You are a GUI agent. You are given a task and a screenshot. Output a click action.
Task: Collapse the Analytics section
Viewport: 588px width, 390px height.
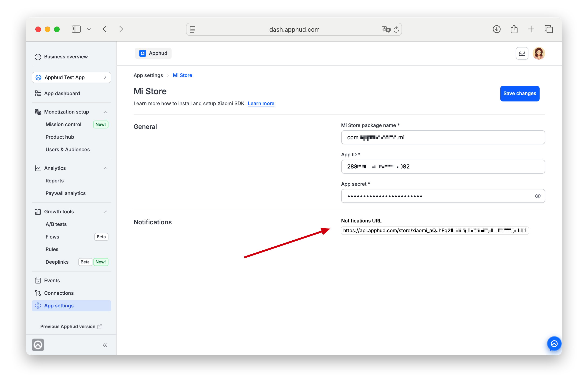click(x=106, y=168)
